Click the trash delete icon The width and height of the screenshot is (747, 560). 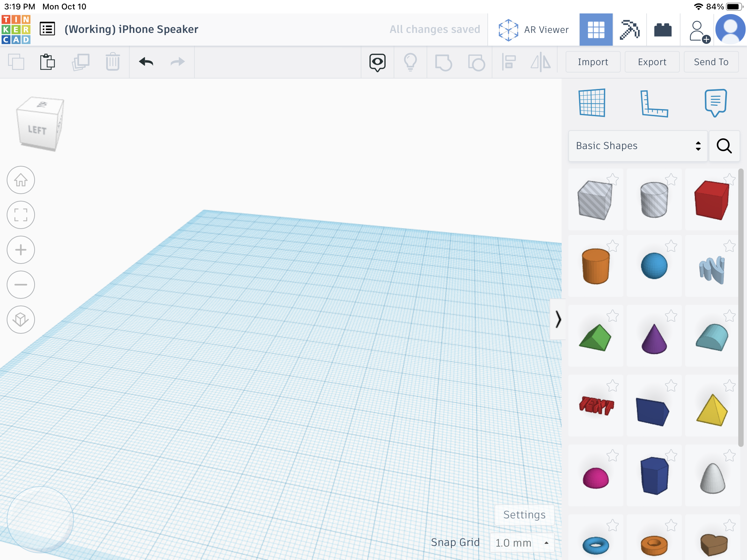click(113, 62)
